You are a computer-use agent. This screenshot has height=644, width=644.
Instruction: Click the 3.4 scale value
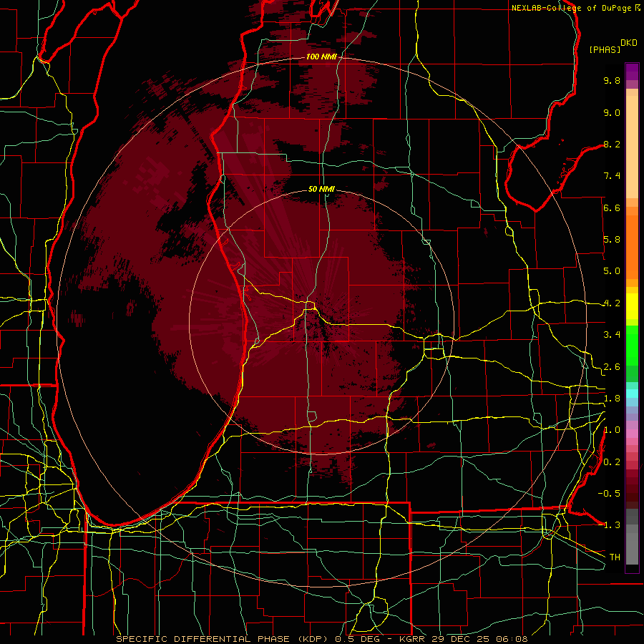pyautogui.click(x=612, y=335)
